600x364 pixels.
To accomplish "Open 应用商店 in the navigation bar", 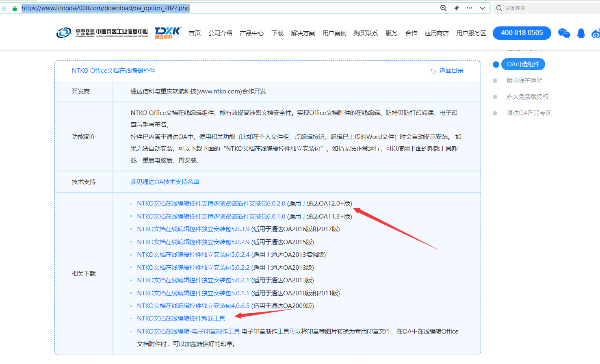I will point(437,33).
